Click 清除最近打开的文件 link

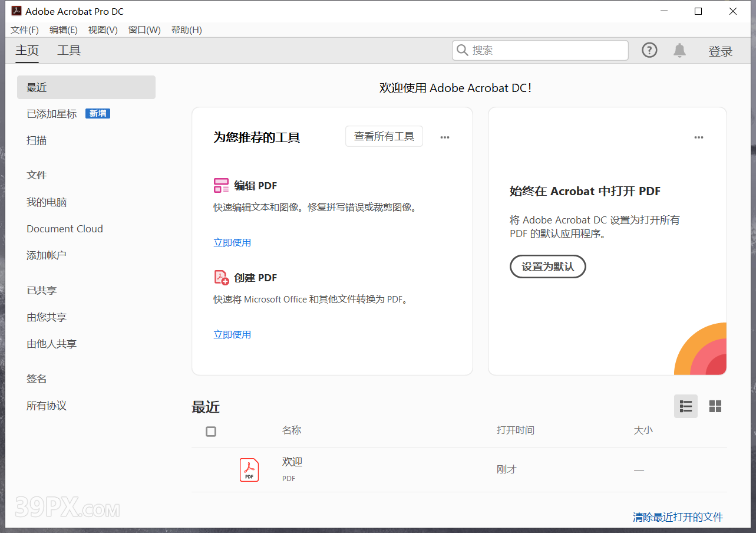[678, 517]
